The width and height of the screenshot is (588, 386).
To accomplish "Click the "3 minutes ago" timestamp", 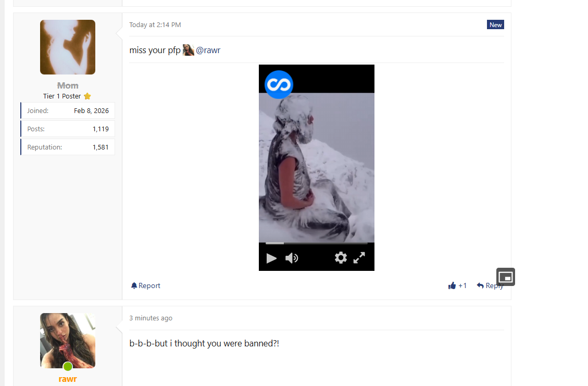I will pyautogui.click(x=151, y=318).
